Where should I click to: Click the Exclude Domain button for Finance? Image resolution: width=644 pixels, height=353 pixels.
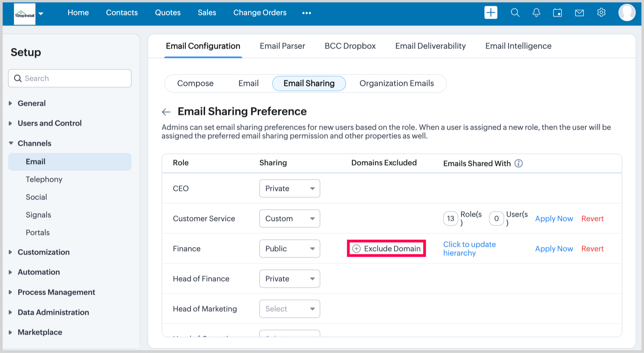coord(386,248)
